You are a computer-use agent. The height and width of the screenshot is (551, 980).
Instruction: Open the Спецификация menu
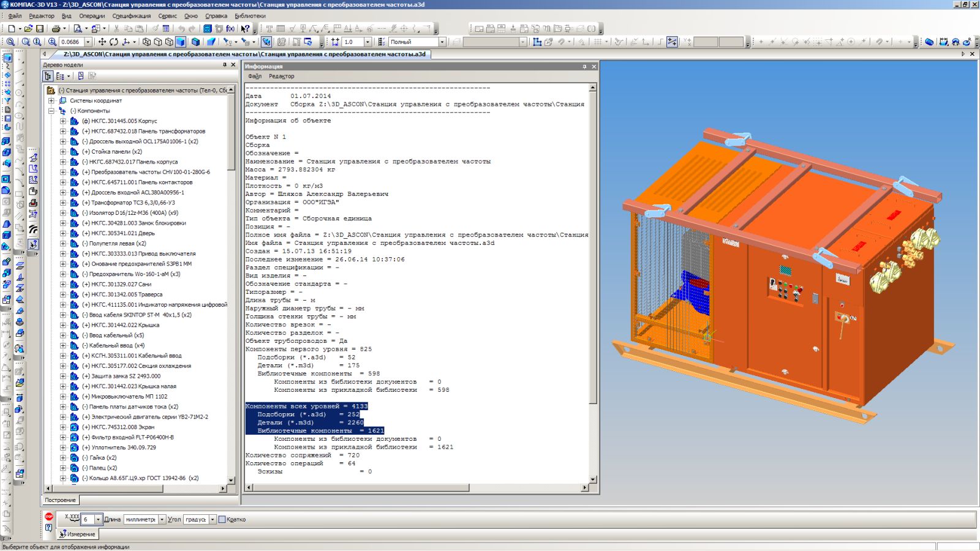coord(131,16)
